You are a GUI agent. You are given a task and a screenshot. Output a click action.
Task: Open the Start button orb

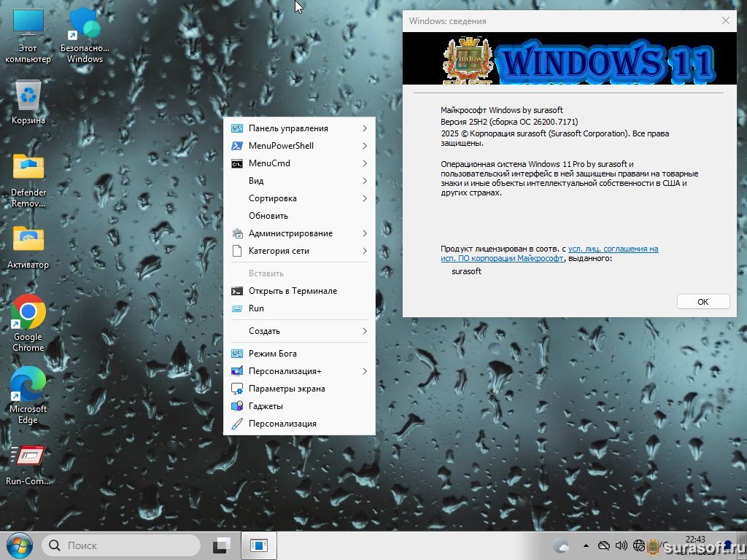click(x=19, y=545)
